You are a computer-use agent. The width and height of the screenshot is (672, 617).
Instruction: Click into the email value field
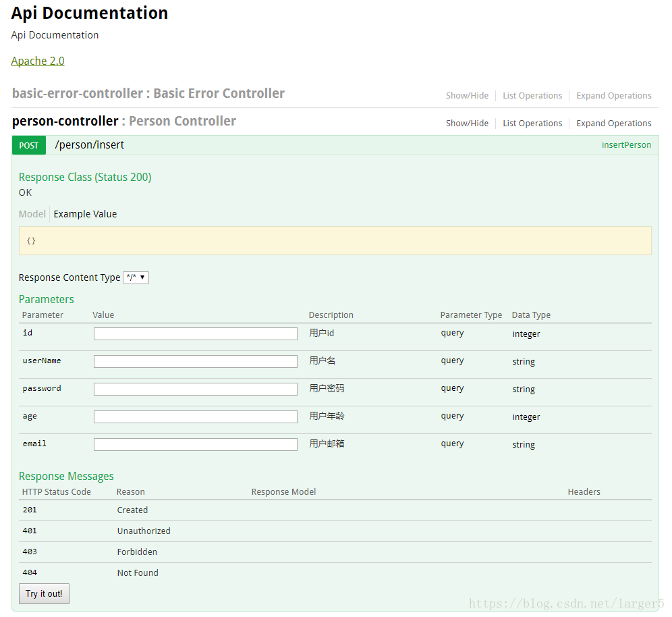click(x=195, y=444)
